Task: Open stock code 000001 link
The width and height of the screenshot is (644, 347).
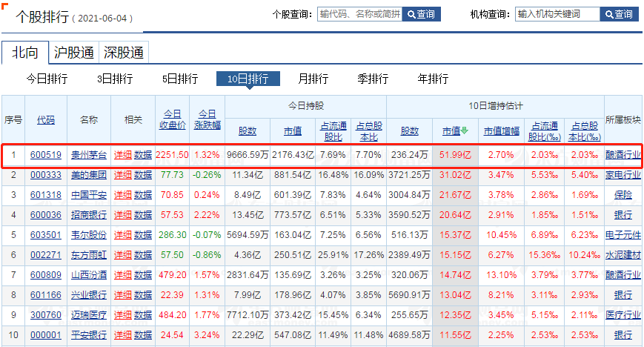Action: (x=46, y=335)
